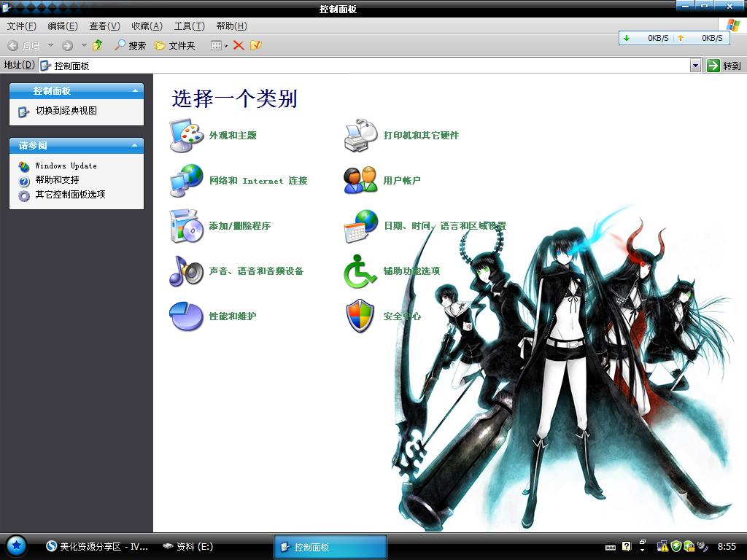Open the 声音、语音和音频设备 speaker icon
This screenshot has width=747, height=560.
point(187,271)
